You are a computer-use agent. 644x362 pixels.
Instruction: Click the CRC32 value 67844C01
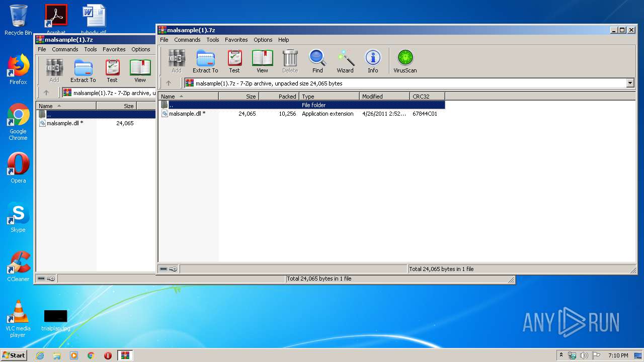point(425,114)
